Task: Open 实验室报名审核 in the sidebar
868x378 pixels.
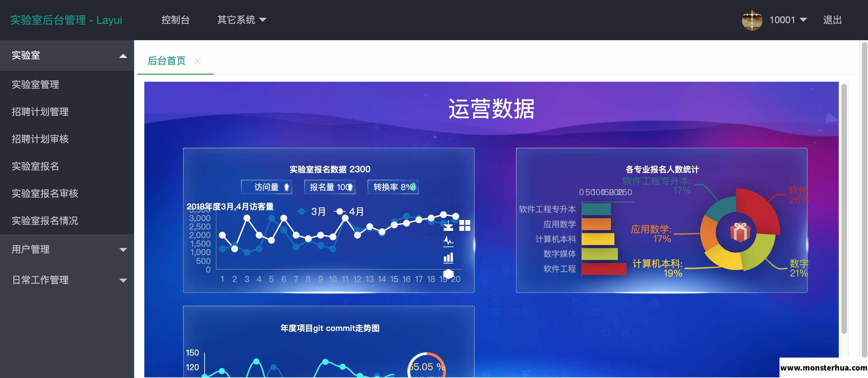Action: 67,193
